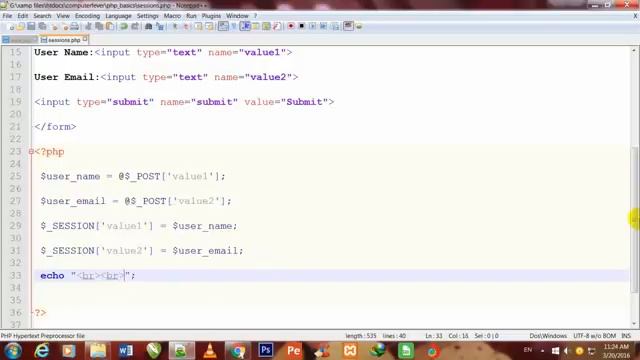Click the vertical scrollbar up arrow
Screen dimensions: 640x360
click(x=634, y=50)
